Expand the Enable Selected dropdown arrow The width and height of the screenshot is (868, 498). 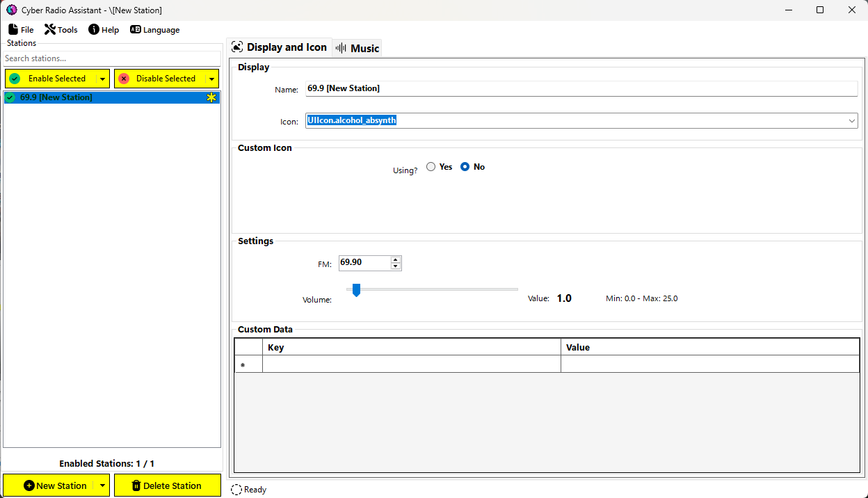[x=102, y=79]
